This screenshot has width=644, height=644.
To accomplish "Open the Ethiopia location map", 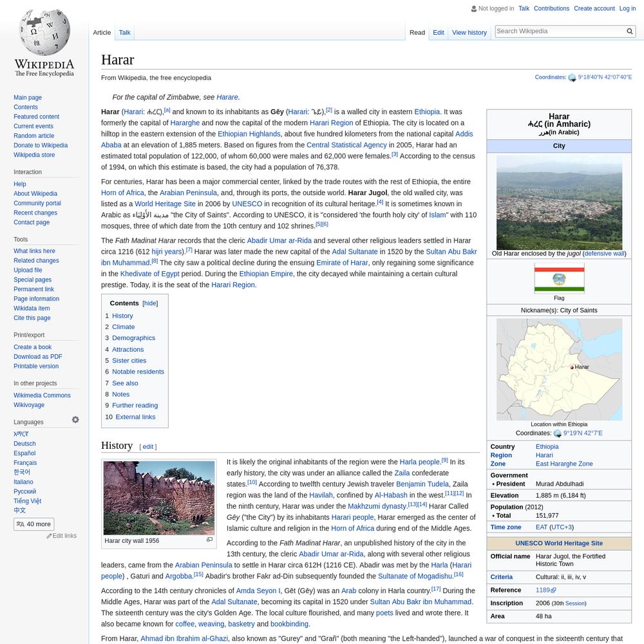I will point(559,369).
